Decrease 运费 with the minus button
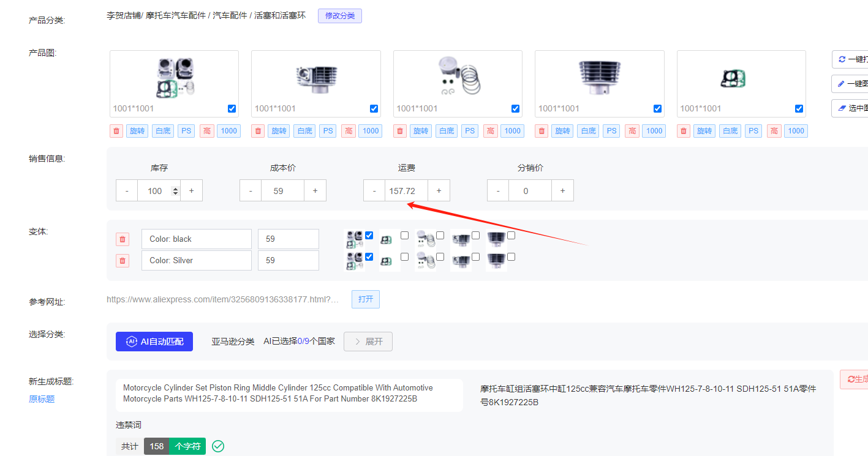868x456 pixels. pyautogui.click(x=374, y=191)
